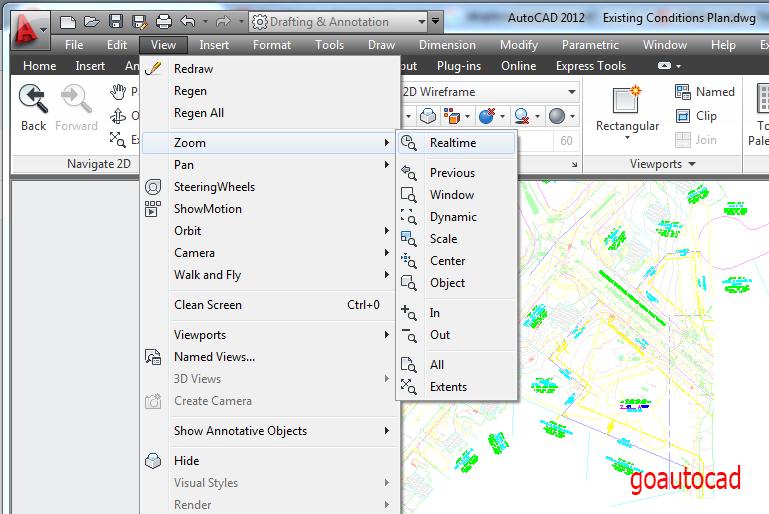Choose Zoom Realtime from submenu
Screen dimensions: 769x514
click(x=457, y=143)
